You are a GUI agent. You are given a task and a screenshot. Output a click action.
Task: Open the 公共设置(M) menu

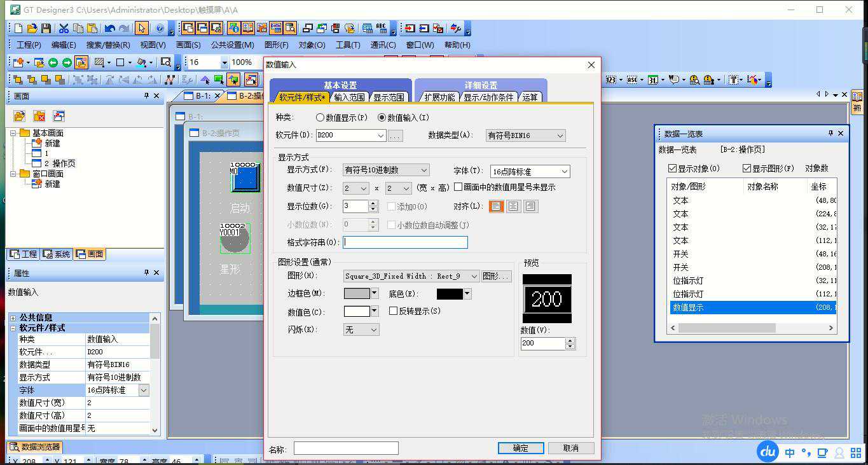click(x=232, y=45)
